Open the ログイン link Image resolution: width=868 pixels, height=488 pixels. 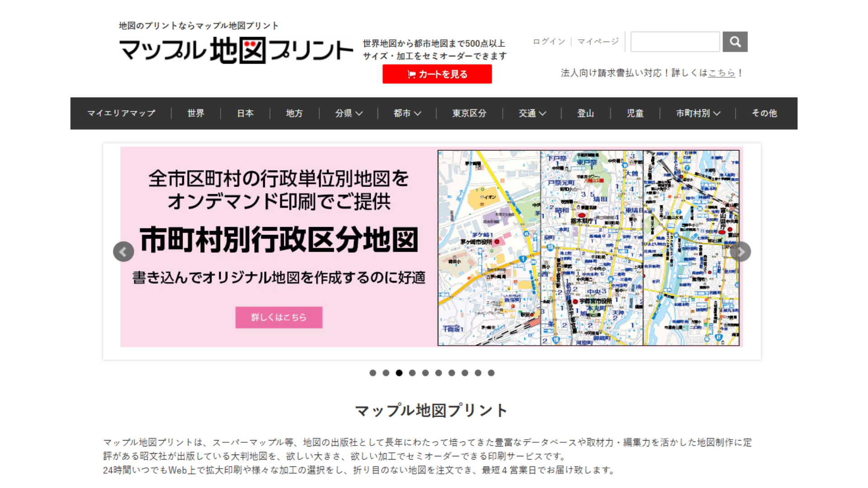[548, 42]
